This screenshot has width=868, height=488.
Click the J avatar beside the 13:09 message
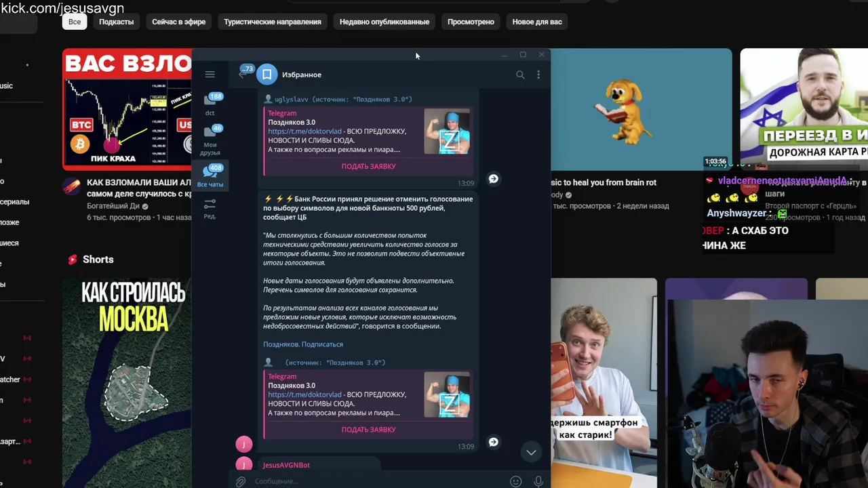(x=243, y=444)
